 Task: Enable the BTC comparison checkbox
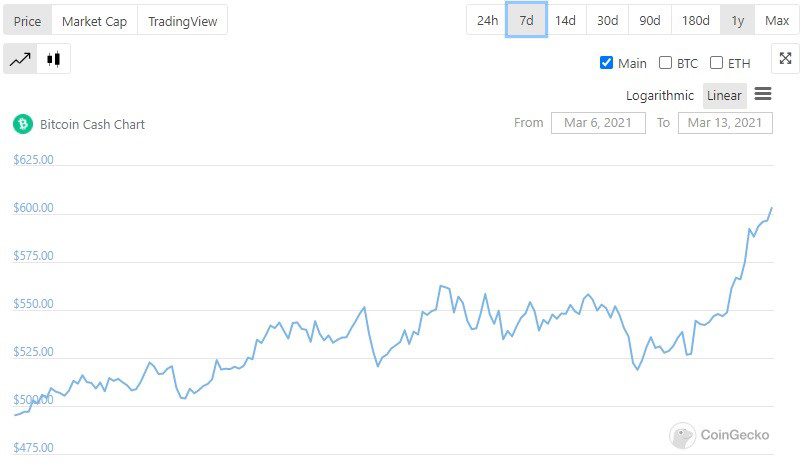(665, 63)
